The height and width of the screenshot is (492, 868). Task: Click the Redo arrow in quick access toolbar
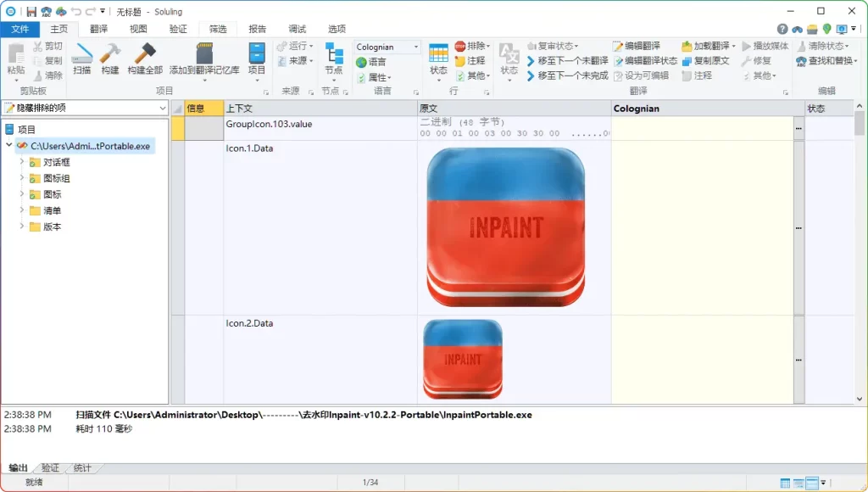[91, 12]
